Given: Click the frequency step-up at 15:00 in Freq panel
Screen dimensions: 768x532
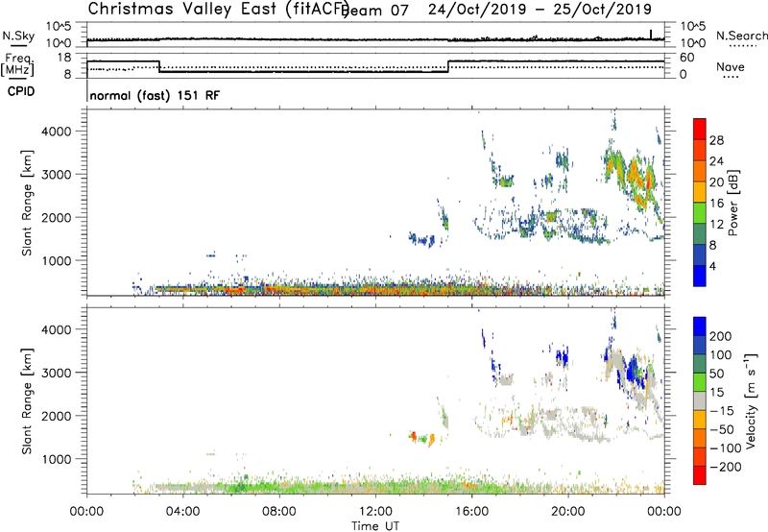Looking at the screenshot, I should tap(448, 66).
